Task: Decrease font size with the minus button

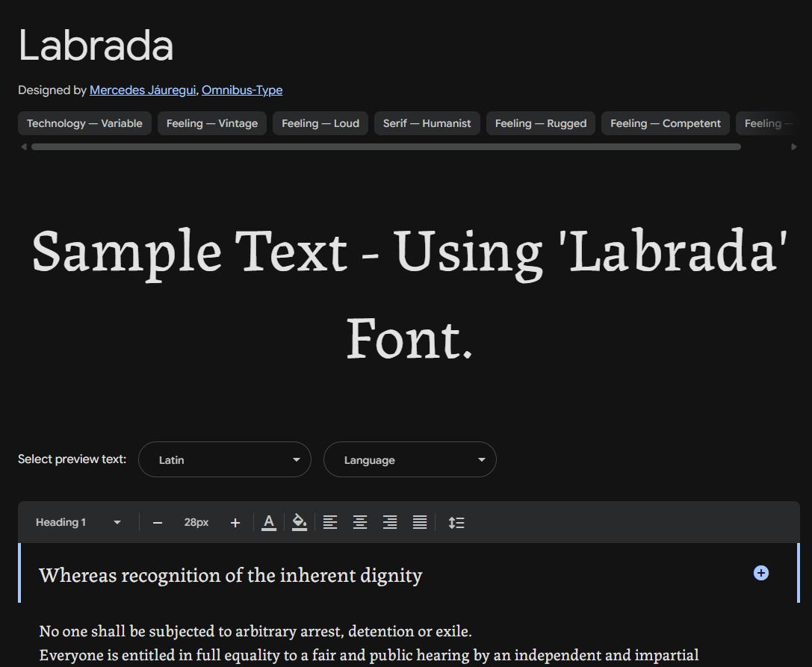Action: (x=158, y=523)
